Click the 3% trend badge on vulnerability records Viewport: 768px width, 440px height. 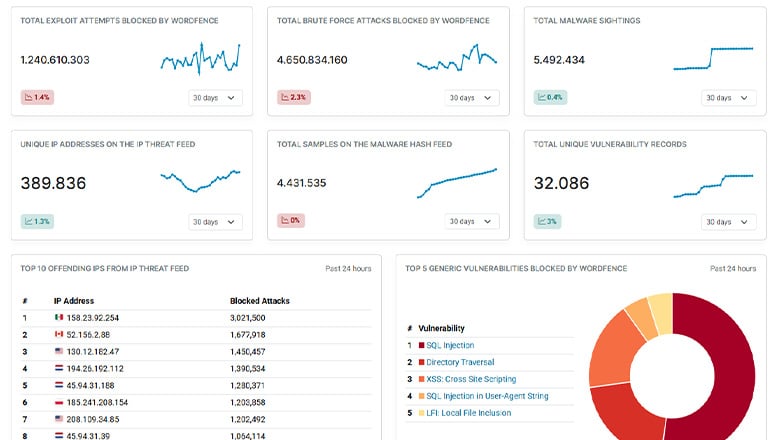548,221
